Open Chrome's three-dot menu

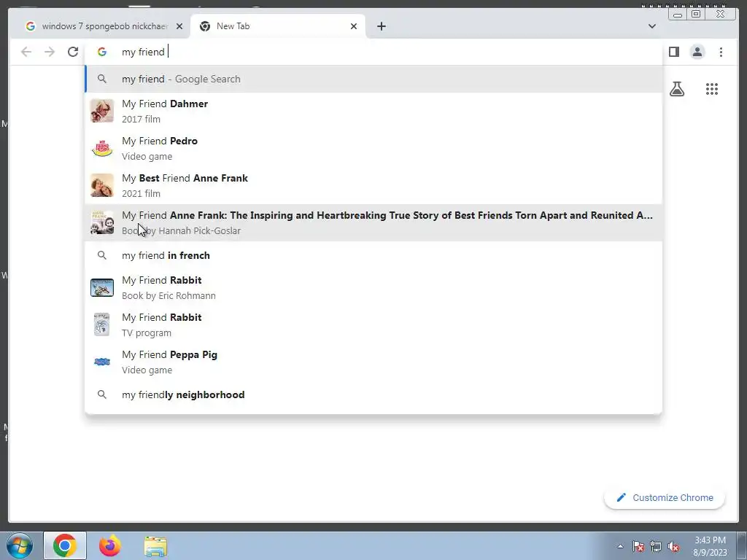click(721, 52)
